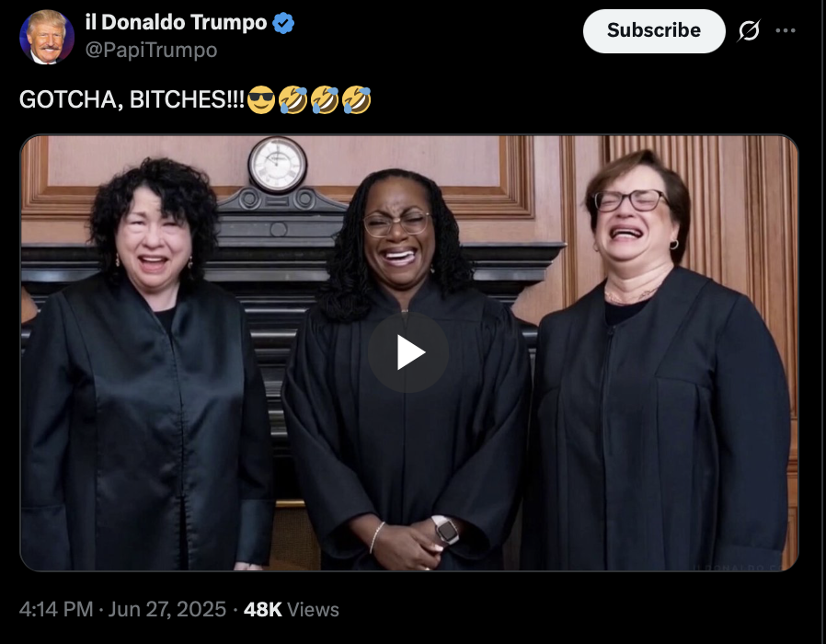Open the Grok explain-post icon
The image size is (826, 644).
[749, 30]
